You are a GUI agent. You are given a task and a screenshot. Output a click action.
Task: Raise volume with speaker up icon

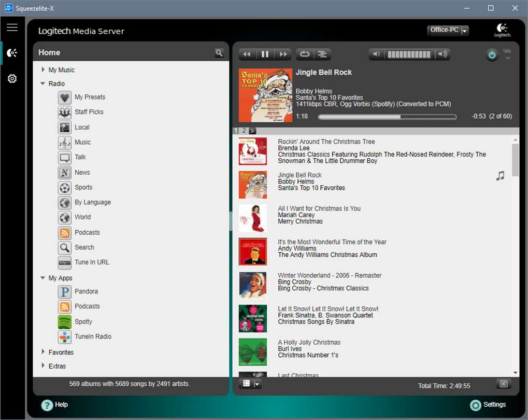[443, 54]
